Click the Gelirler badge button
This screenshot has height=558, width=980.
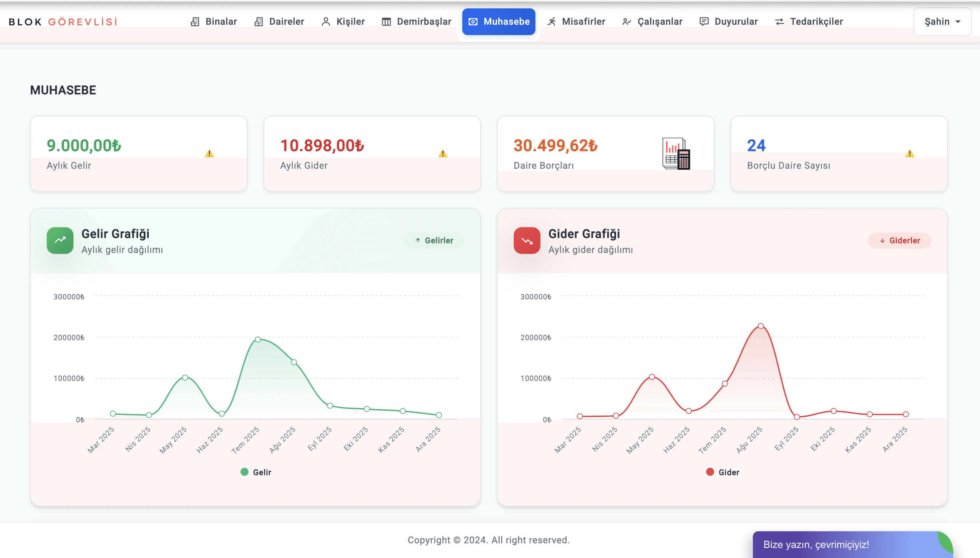coord(434,240)
